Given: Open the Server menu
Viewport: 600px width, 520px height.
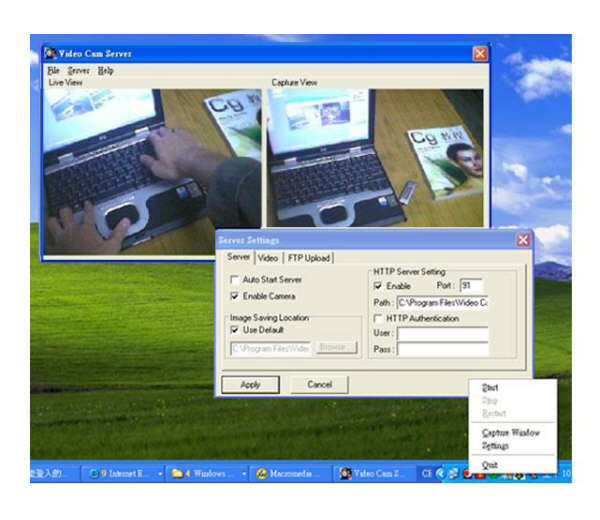Looking at the screenshot, I should click(79, 71).
